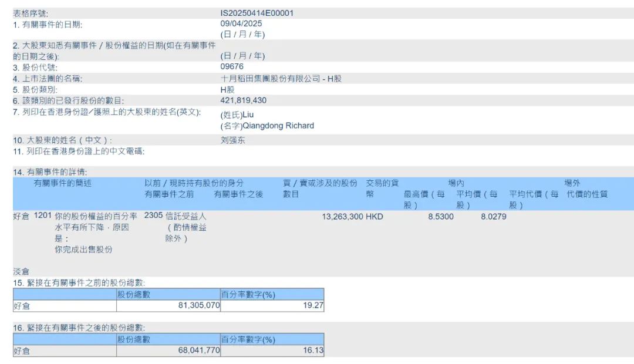Select highest price 8.5300
The width and height of the screenshot is (634, 364).
[x=441, y=217]
